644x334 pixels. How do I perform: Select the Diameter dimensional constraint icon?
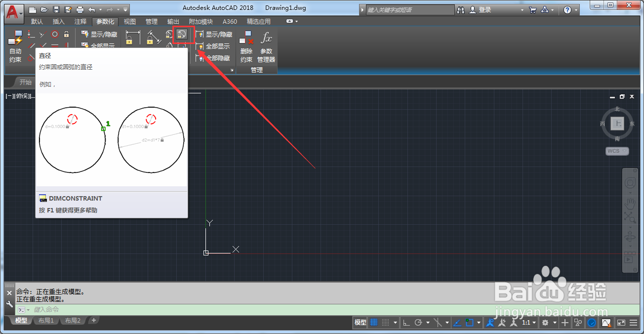[181, 35]
